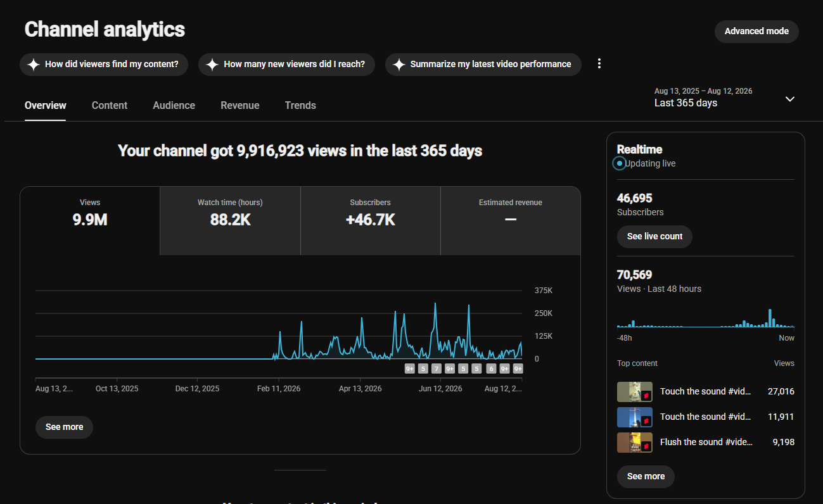Click "See more" under the views chart

[x=64, y=427]
